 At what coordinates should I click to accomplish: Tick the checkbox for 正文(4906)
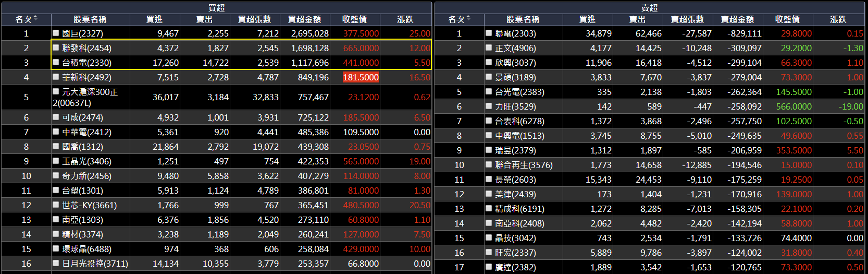pyautogui.click(x=489, y=47)
